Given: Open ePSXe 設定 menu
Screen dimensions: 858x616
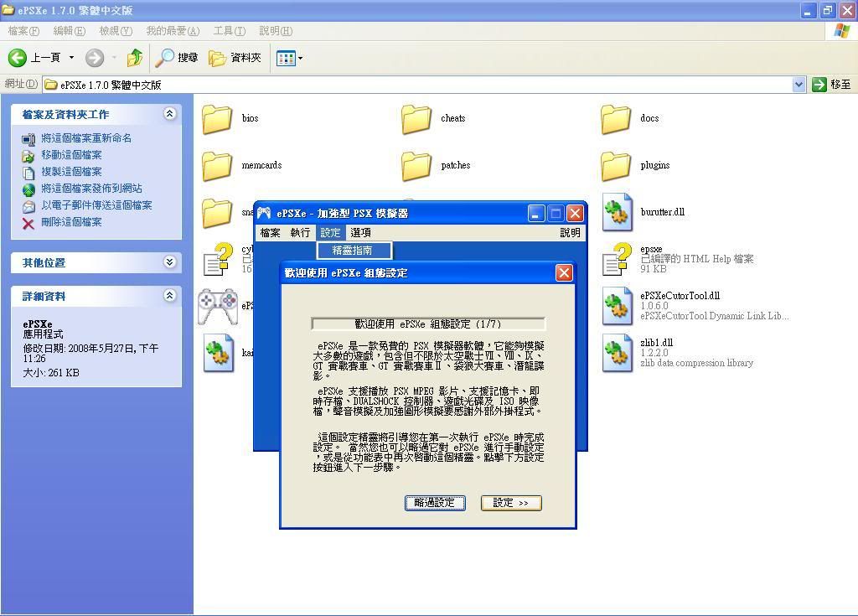Looking at the screenshot, I should 330,233.
